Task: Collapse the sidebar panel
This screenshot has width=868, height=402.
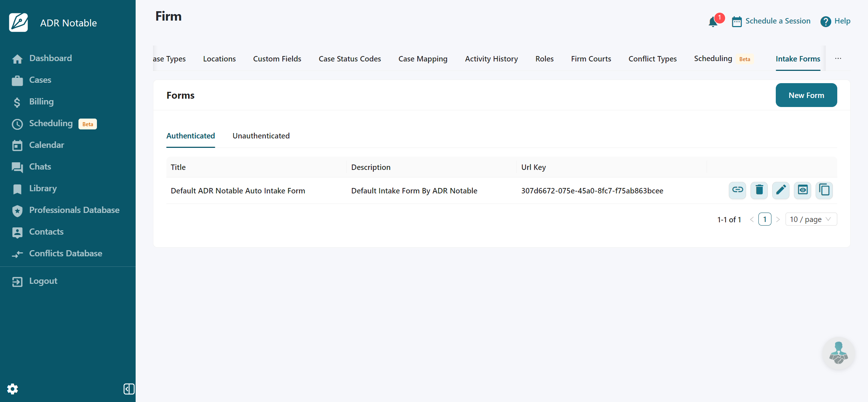Action: [129, 389]
